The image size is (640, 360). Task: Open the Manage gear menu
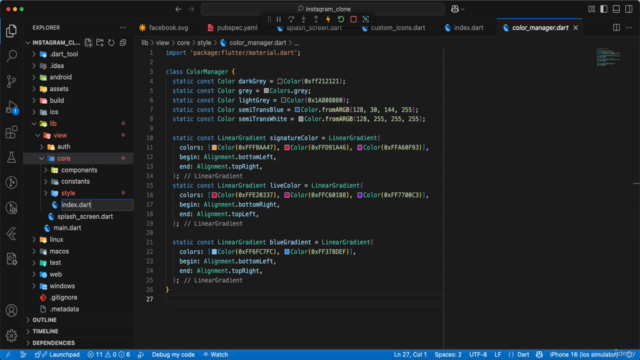click(11, 336)
